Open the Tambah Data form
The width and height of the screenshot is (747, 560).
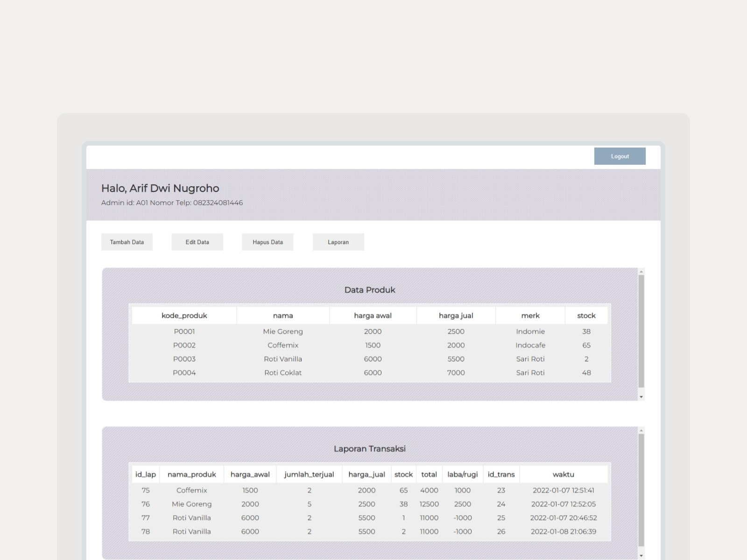pos(127,242)
